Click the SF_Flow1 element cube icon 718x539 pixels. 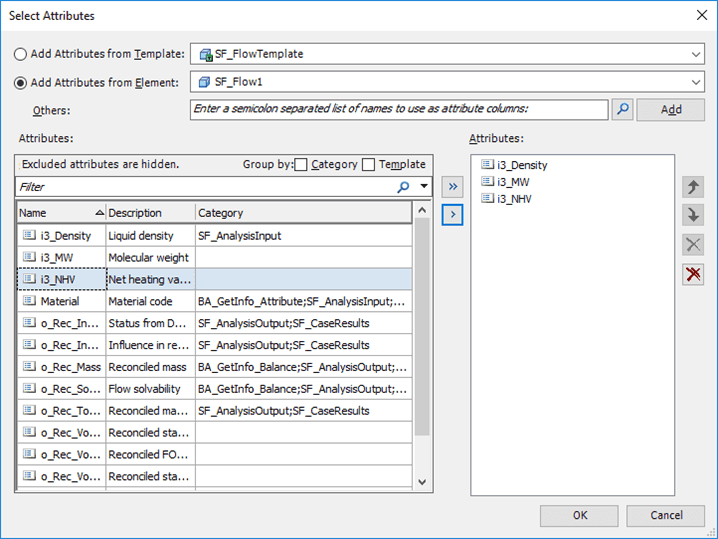point(204,82)
